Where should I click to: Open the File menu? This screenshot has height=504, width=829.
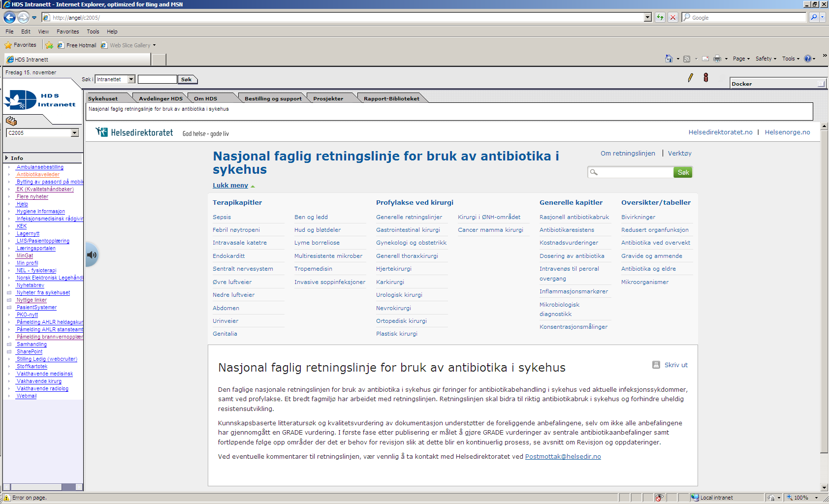pyautogui.click(x=9, y=31)
